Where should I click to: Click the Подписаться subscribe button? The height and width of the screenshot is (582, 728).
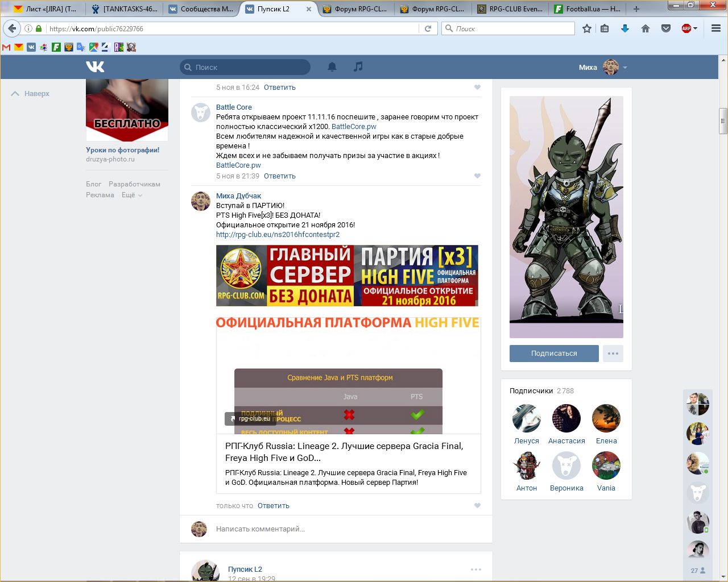click(x=554, y=354)
